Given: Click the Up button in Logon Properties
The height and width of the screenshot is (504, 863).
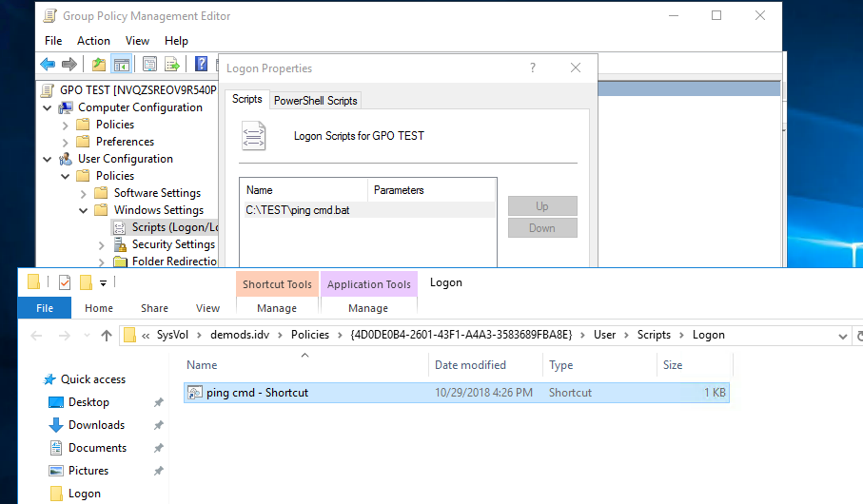Looking at the screenshot, I should pyautogui.click(x=542, y=205).
